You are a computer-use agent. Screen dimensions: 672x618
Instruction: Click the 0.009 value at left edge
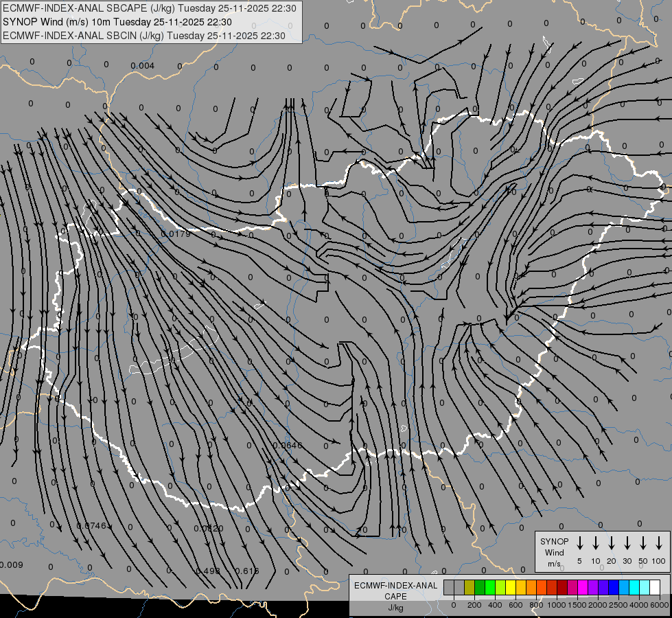click(x=11, y=565)
